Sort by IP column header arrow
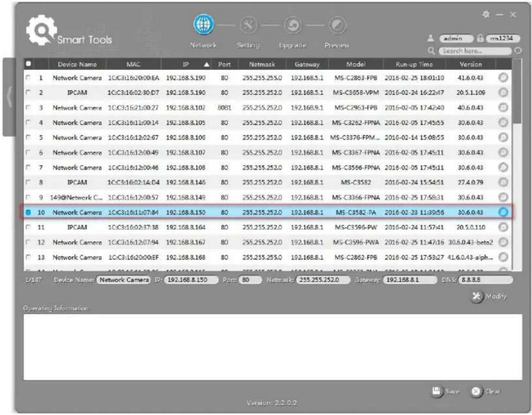This screenshot has width=532, height=415. click(x=206, y=64)
